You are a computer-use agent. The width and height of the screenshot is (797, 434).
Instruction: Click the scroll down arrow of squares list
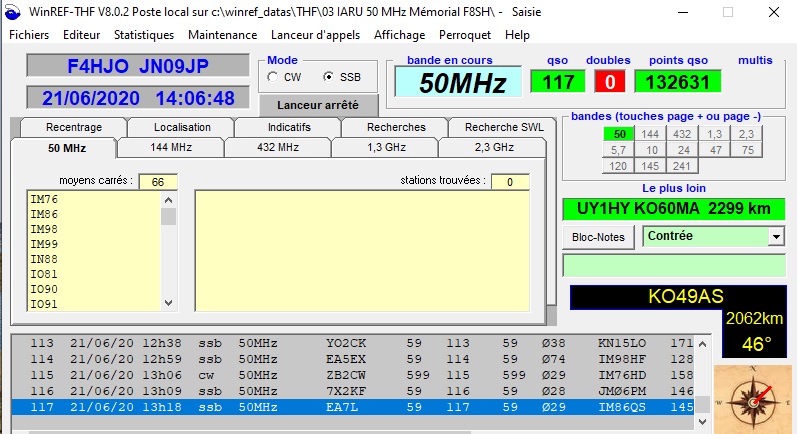169,303
